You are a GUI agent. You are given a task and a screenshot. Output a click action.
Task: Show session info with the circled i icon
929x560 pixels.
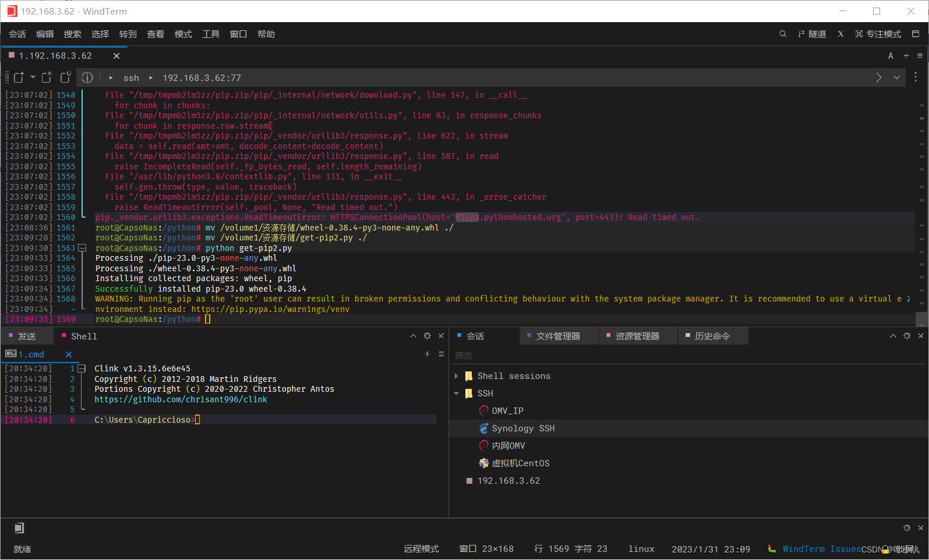(87, 77)
